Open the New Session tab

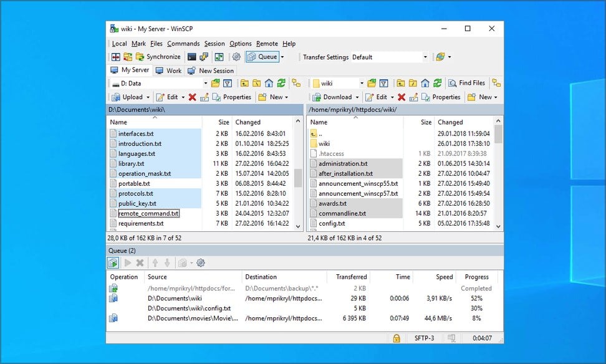210,70
